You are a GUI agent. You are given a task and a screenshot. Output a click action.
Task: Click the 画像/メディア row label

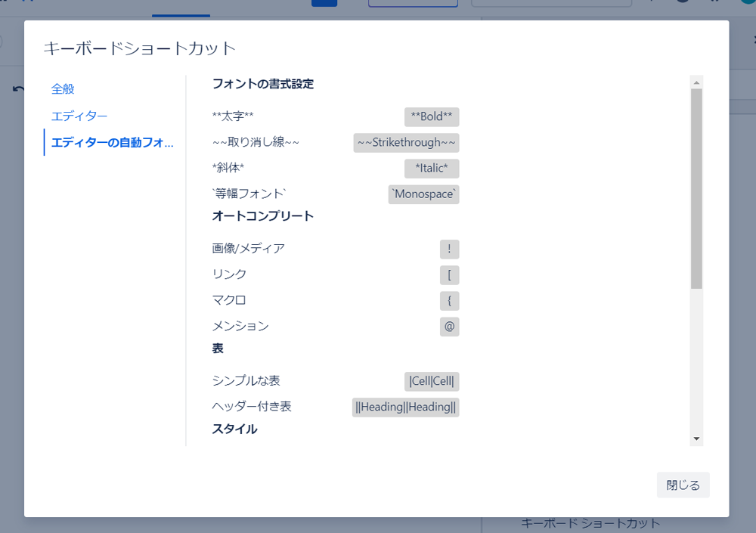pyautogui.click(x=249, y=249)
